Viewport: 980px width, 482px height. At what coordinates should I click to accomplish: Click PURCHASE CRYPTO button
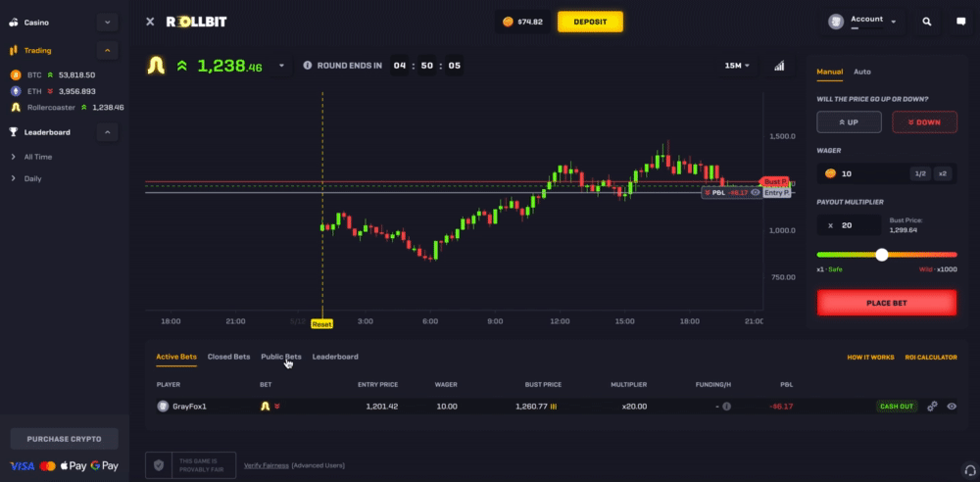pyautogui.click(x=64, y=439)
